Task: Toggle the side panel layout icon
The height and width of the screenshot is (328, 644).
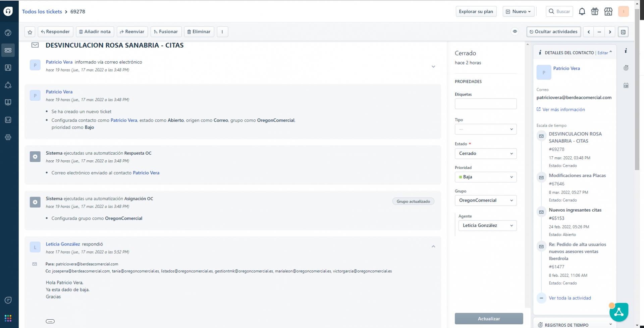Action: click(x=623, y=32)
